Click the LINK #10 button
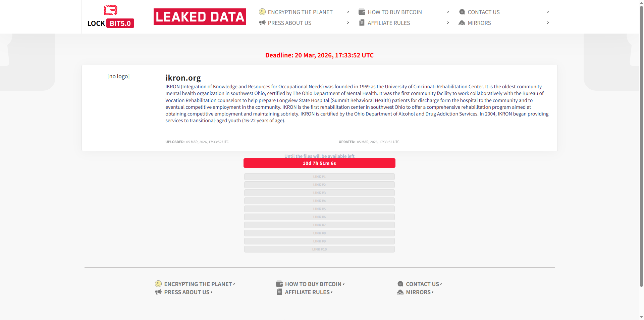Viewport: 644px width, 320px height. tap(319, 249)
